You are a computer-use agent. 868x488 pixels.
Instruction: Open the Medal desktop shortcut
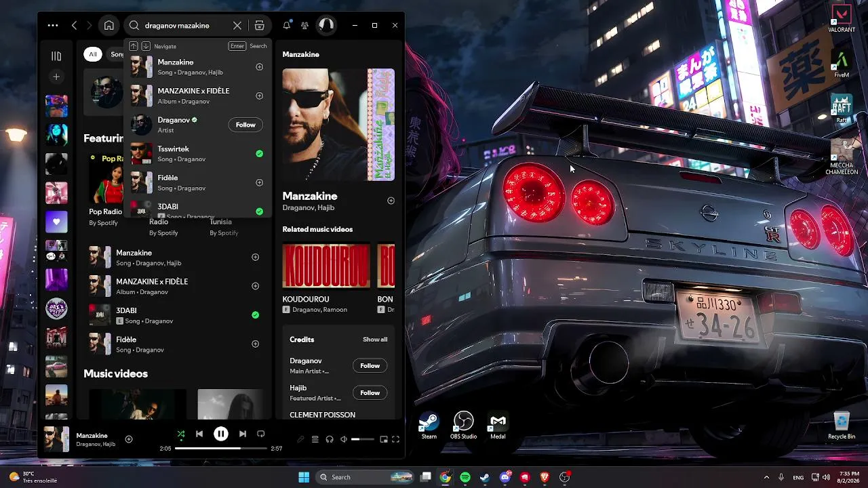pyautogui.click(x=498, y=426)
